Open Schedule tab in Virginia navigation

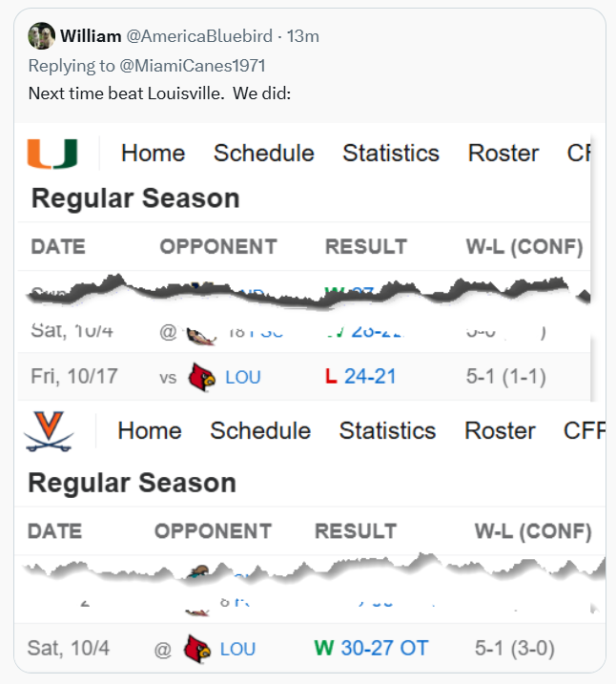pyautogui.click(x=260, y=431)
